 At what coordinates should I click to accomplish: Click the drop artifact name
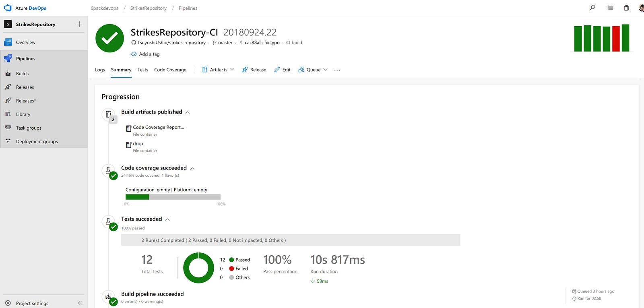click(x=138, y=143)
